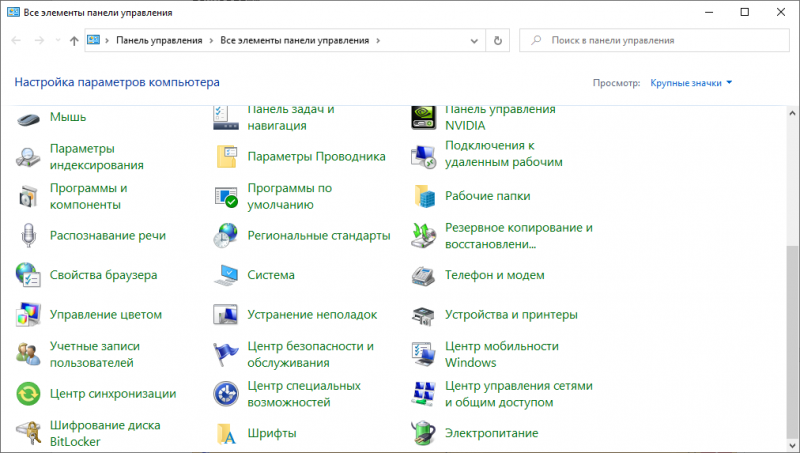This screenshot has width=800, height=453.
Task: Click the Fonts folder icon
Action: click(226, 434)
